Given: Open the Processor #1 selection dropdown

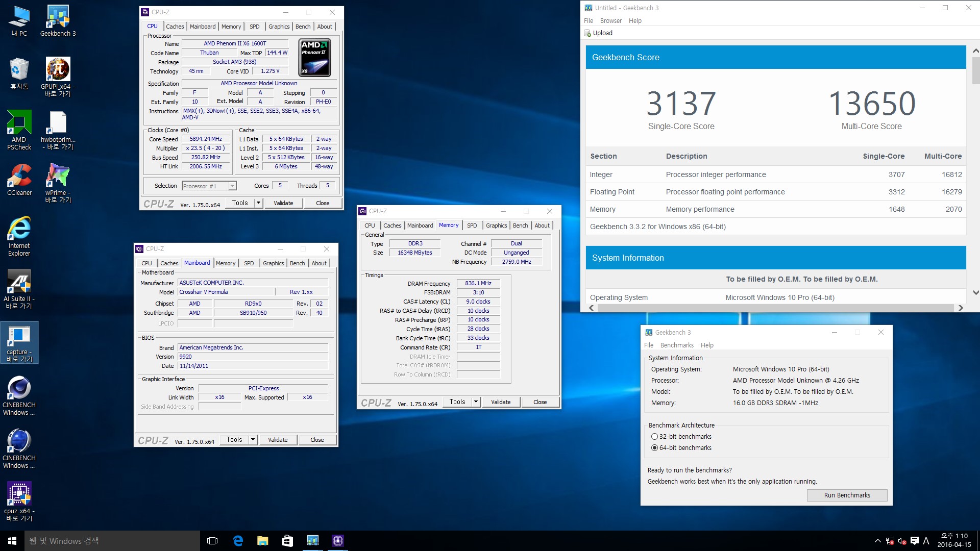Looking at the screenshot, I should coord(209,186).
